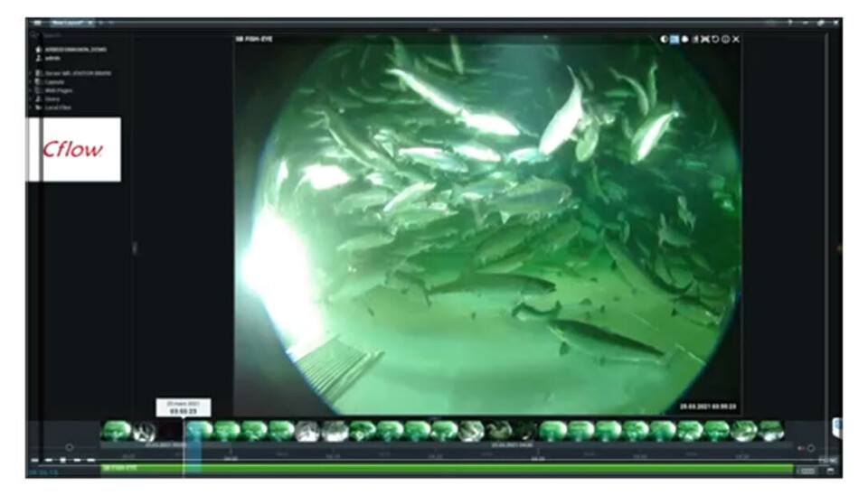Click the image enhancement icon on camera tile
Screen dimensions: 868x495
tap(665, 40)
